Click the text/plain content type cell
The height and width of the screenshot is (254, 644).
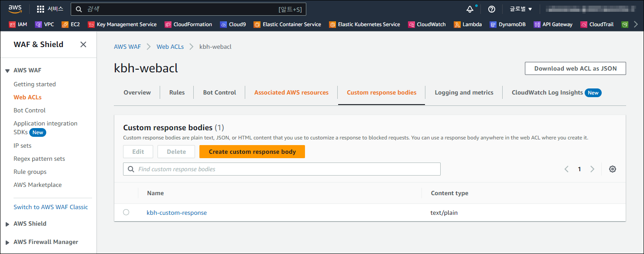tap(444, 213)
